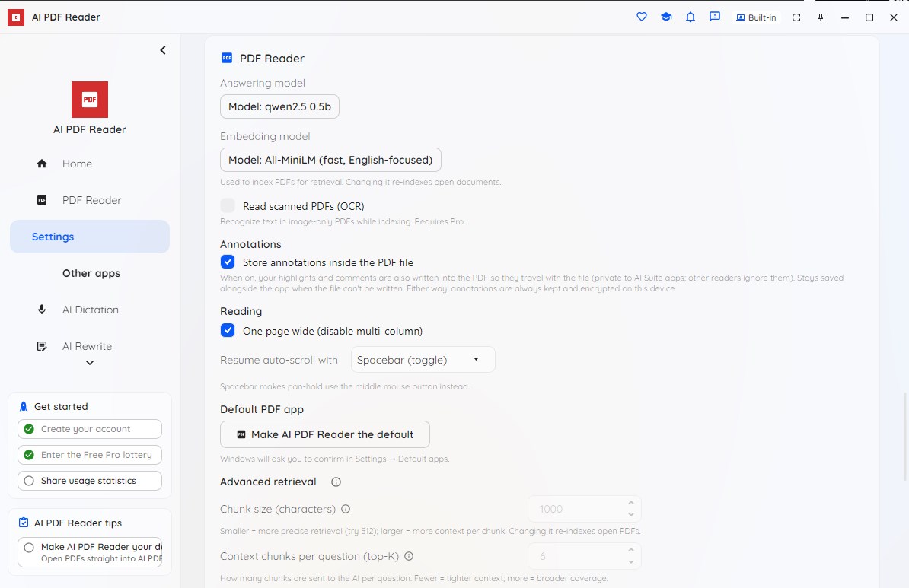This screenshot has width=909, height=588.
Task: Enable Read scanned PDFs (OCR) checkbox
Action: click(x=228, y=205)
